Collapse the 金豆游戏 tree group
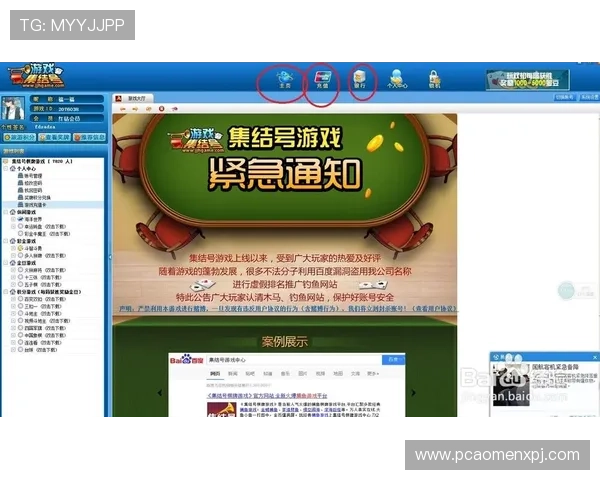The image size is (600, 480). pyautogui.click(x=6, y=263)
